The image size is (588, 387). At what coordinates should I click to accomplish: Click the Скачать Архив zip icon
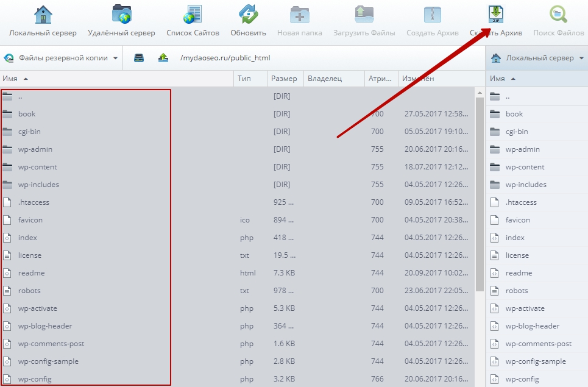pos(496,15)
